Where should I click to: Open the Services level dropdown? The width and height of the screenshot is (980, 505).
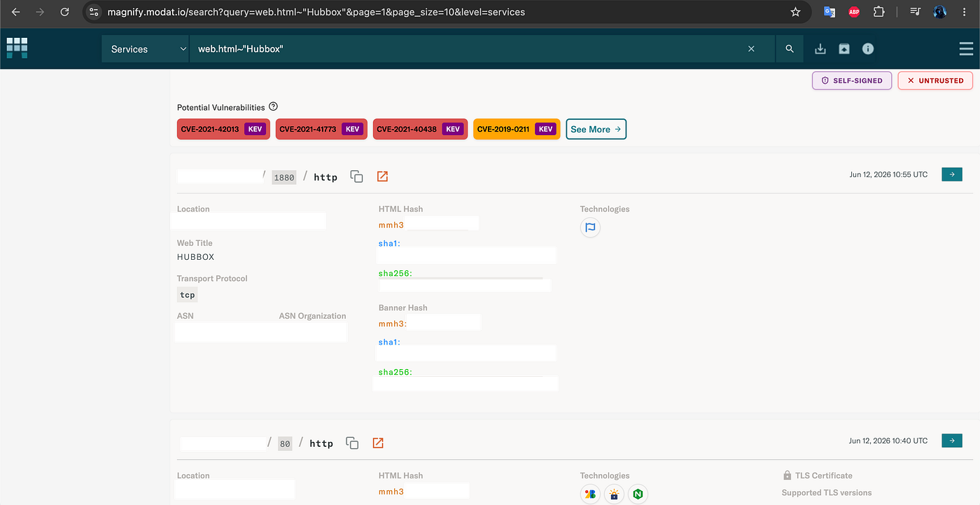tap(146, 49)
